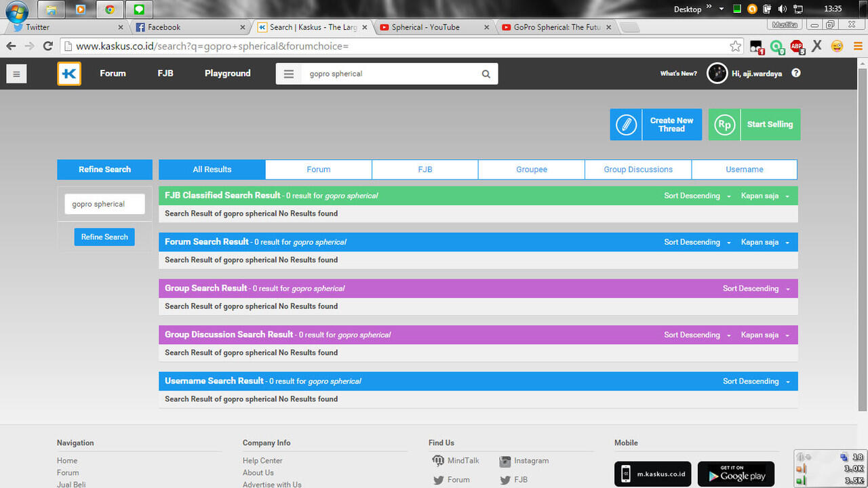Click the page vertical scrollbar

pos(863,239)
